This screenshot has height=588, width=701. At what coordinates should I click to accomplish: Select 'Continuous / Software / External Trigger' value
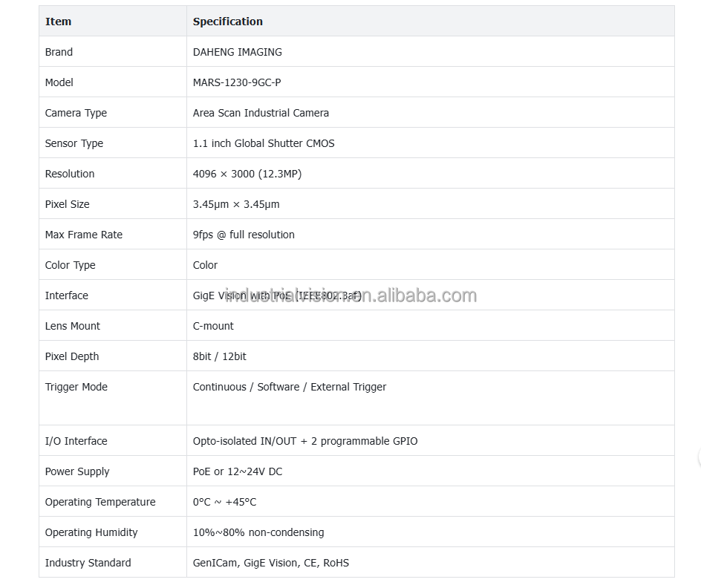[290, 387]
